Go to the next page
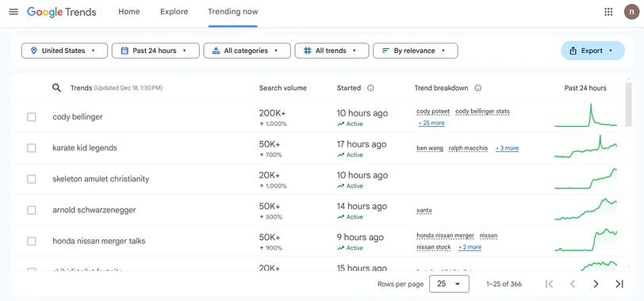 point(596,284)
